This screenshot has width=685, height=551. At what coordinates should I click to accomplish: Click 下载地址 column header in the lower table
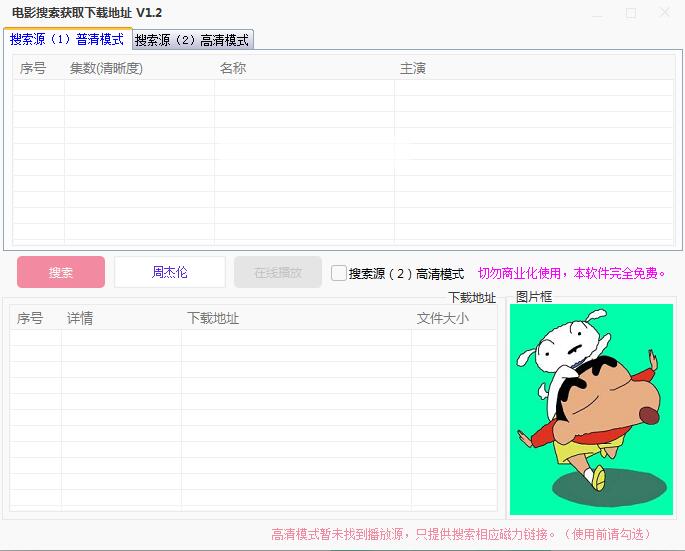[x=213, y=318]
